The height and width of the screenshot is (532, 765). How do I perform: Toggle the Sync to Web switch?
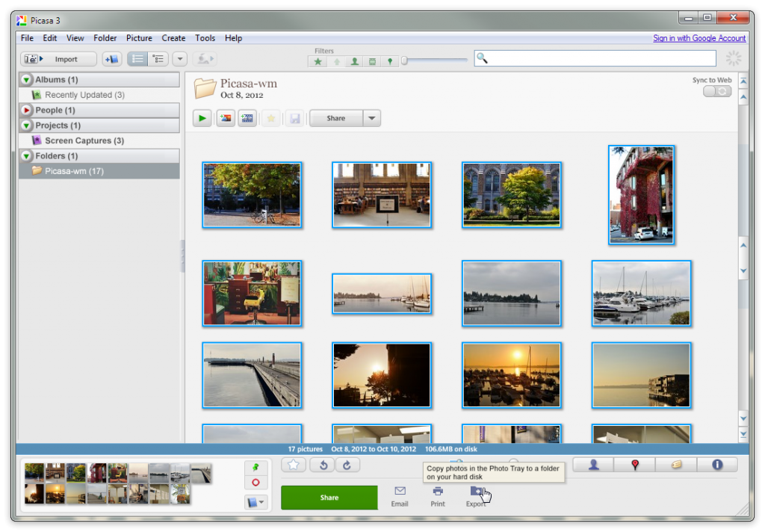[x=717, y=91]
